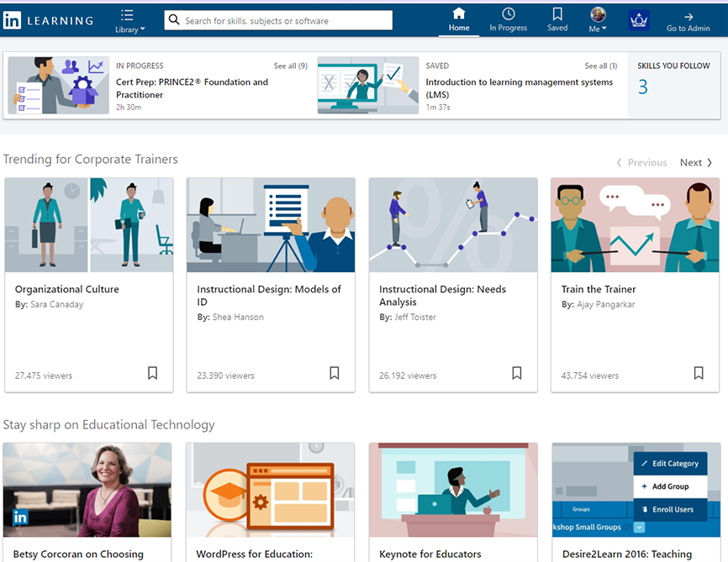Open Instructional Design: Models of ID title
728x562 pixels.
[269, 296]
